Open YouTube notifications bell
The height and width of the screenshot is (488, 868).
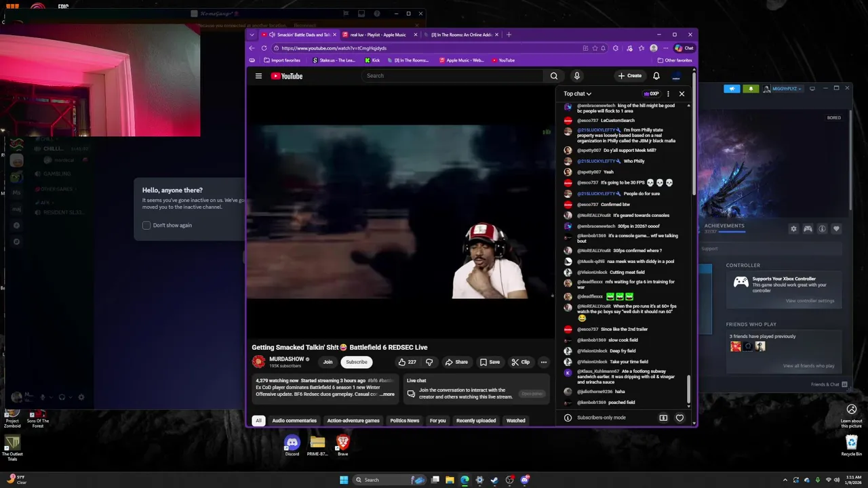point(656,76)
